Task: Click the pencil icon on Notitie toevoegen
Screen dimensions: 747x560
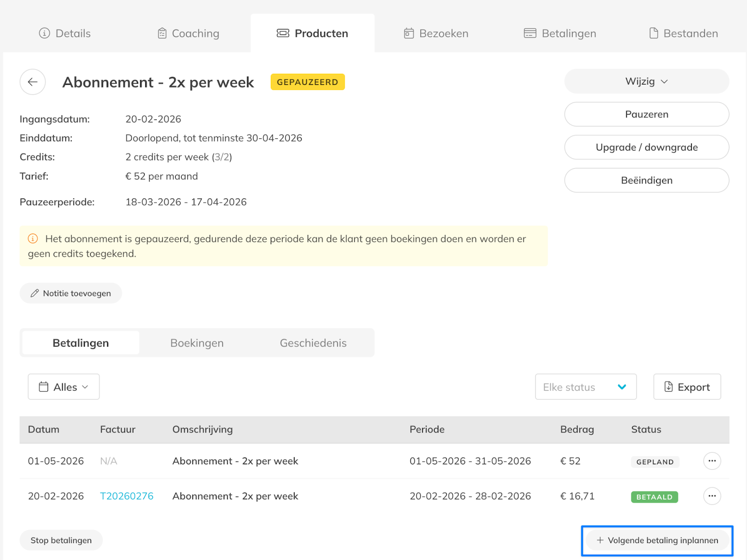Action: coord(35,293)
